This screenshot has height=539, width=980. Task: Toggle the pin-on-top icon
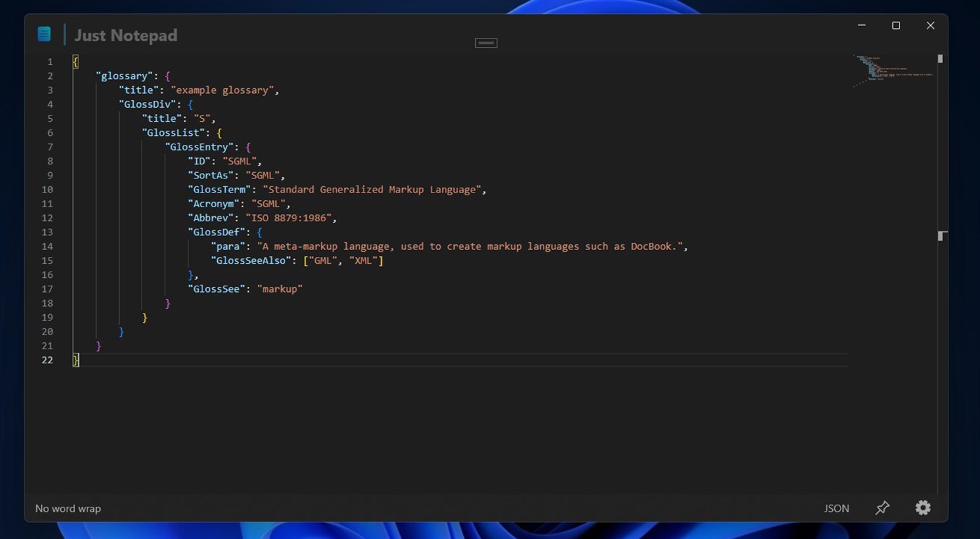pyautogui.click(x=881, y=507)
